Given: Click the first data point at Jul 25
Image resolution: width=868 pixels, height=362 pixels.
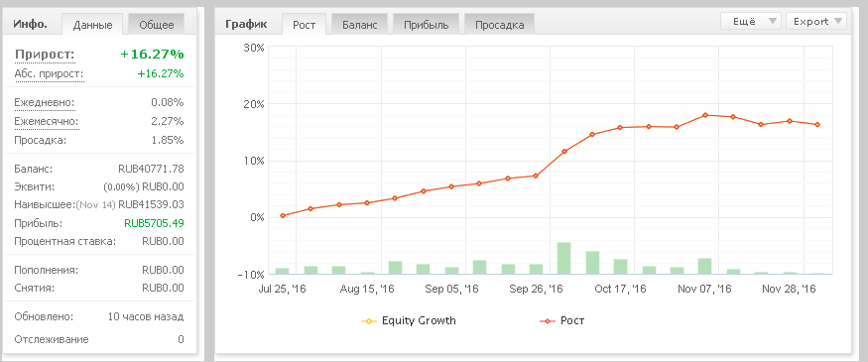Looking at the screenshot, I should point(283,216).
